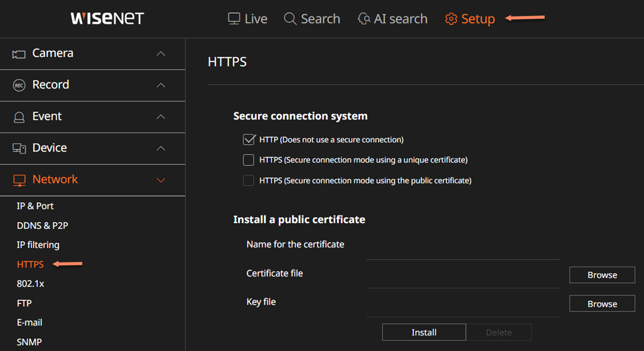Viewport: 644px width, 351px height.
Task: Click the Name for the certificate field
Action: click(x=463, y=251)
